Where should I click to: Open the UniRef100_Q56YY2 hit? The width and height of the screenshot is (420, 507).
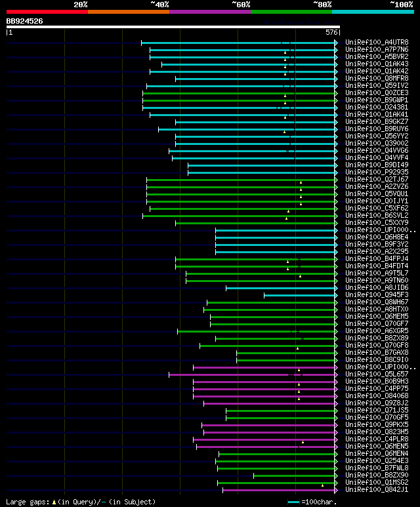[x=377, y=136]
